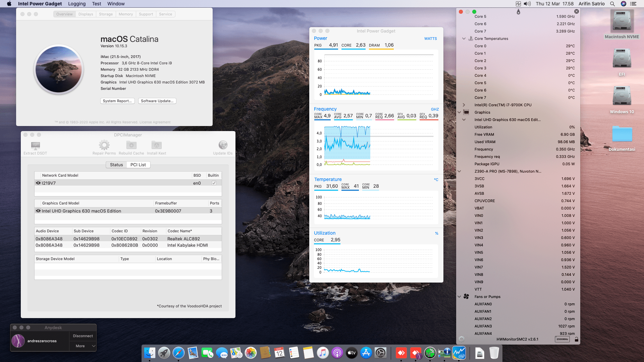Open Logging menu
This screenshot has width=644, height=362.
click(77, 4)
